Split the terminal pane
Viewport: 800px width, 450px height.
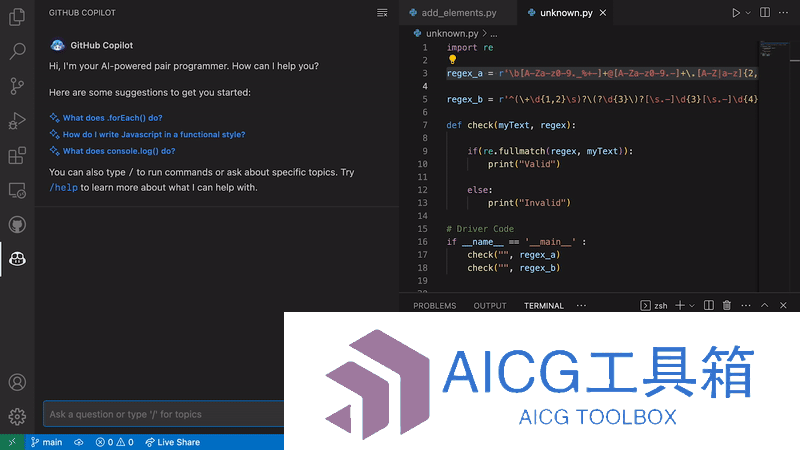(709, 305)
